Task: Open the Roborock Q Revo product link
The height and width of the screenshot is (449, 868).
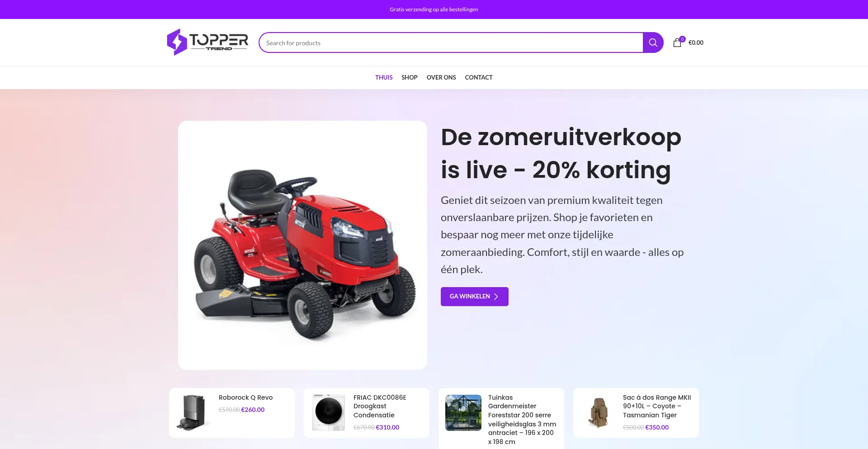Action: click(246, 397)
